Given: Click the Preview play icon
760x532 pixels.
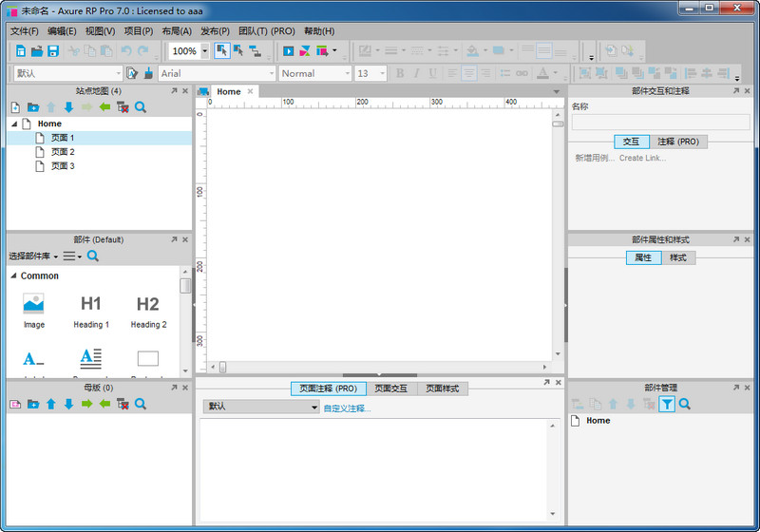Looking at the screenshot, I should (x=289, y=51).
